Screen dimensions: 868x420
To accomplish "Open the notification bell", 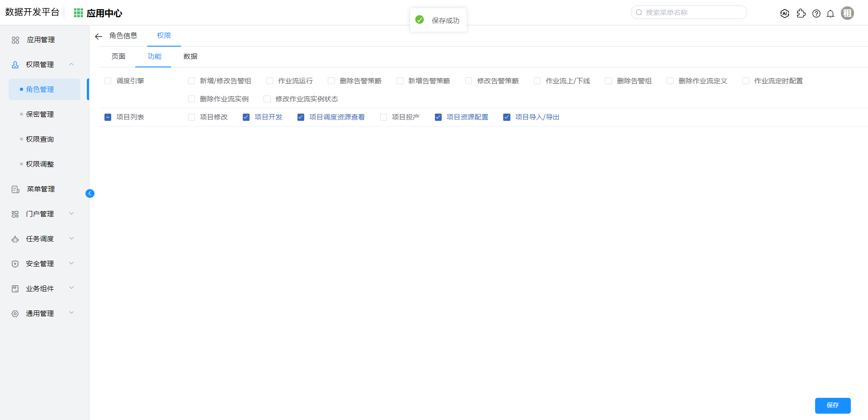I will pos(830,14).
